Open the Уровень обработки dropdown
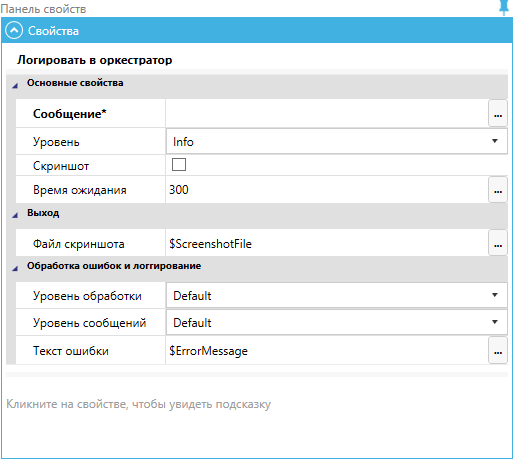Screen dimensions: 516x461 coord(337,295)
